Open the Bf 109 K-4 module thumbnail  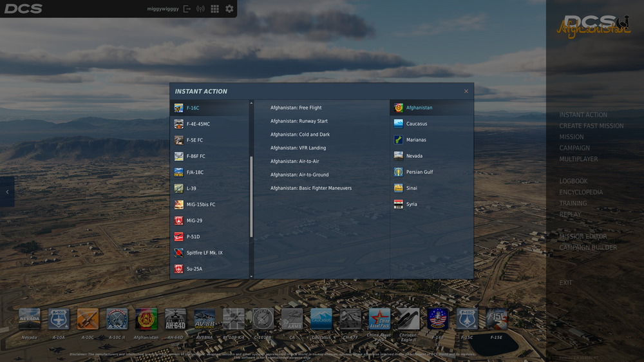tap(233, 319)
